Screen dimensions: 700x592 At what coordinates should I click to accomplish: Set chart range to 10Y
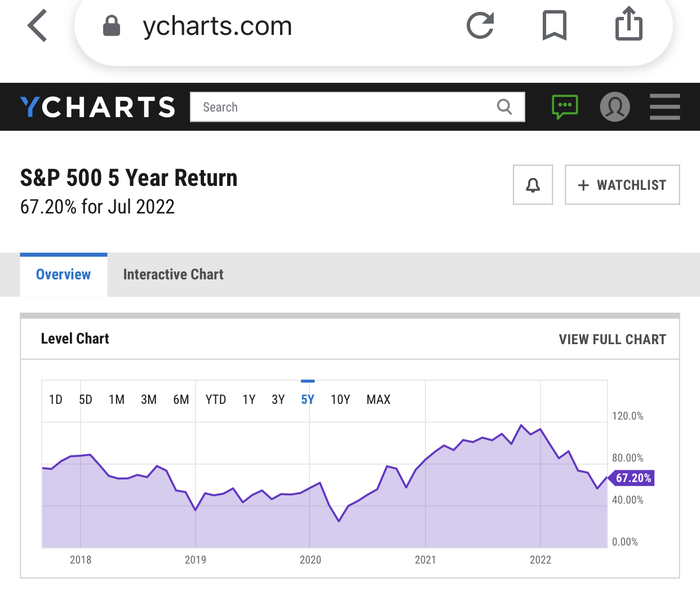pos(340,399)
